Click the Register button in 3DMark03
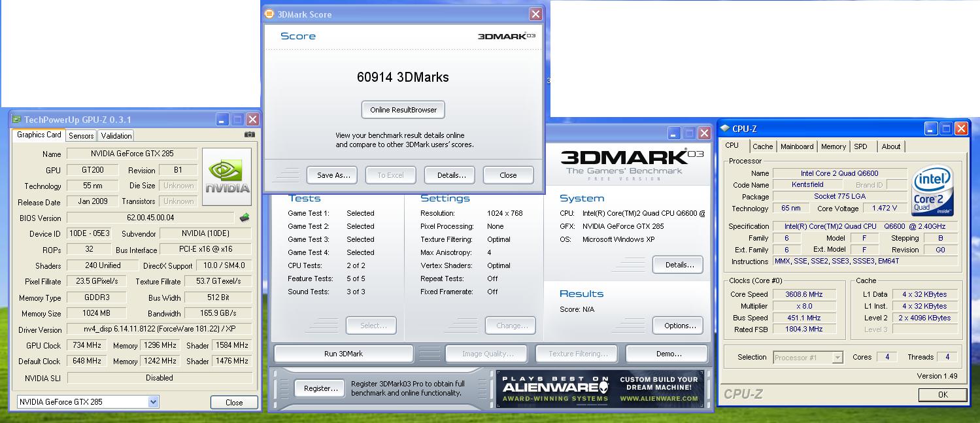Viewport: 980px width, 423px height. click(x=320, y=388)
